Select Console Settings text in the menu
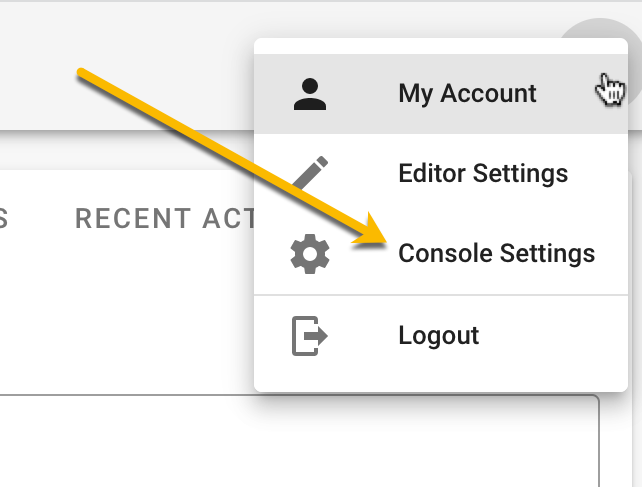The width and height of the screenshot is (642, 487). [497, 253]
